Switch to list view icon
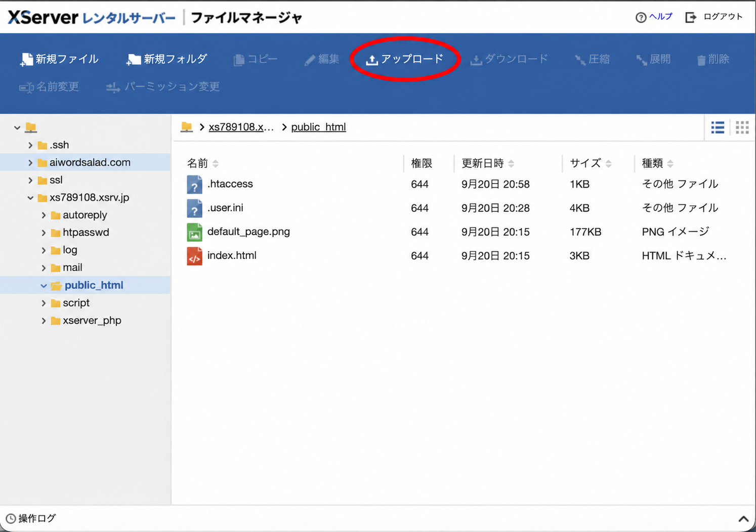756x532 pixels. [718, 127]
